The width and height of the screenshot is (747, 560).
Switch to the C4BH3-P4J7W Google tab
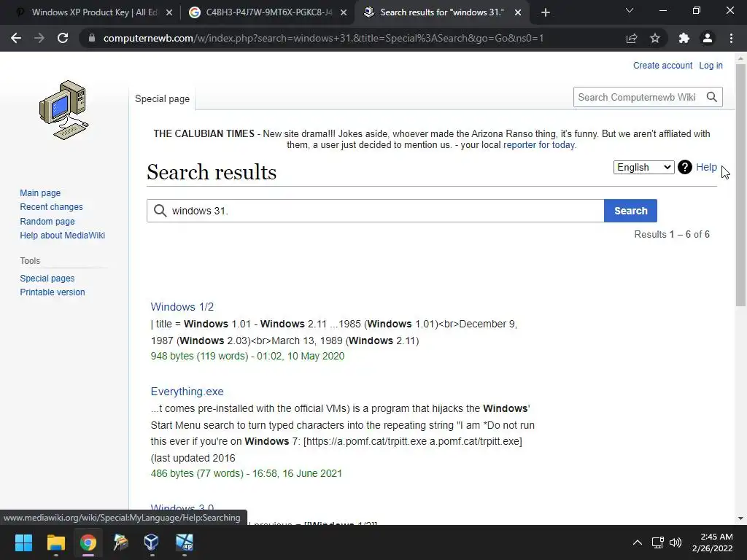267,12
